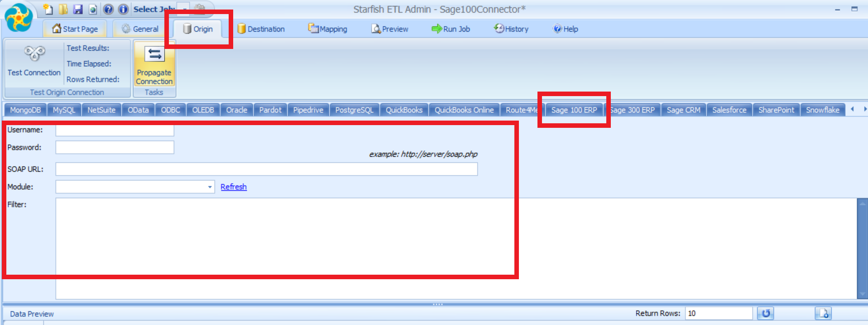Show info via the blue 'i' icon

pos(123,9)
